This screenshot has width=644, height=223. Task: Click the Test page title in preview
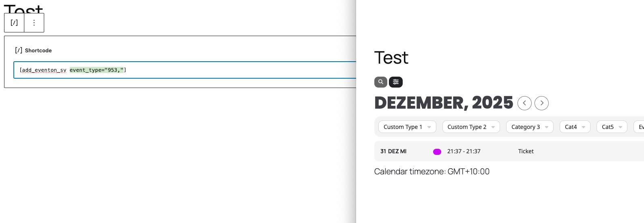click(391, 58)
